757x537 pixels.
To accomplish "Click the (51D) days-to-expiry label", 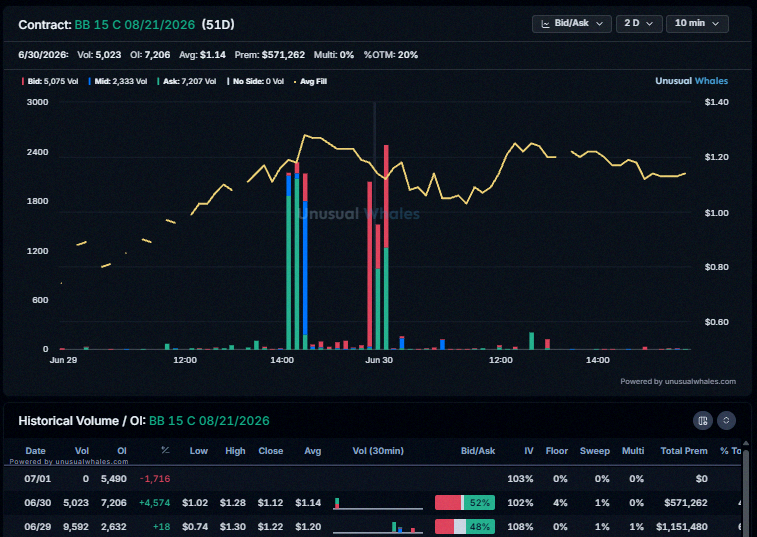I will 218,25.
